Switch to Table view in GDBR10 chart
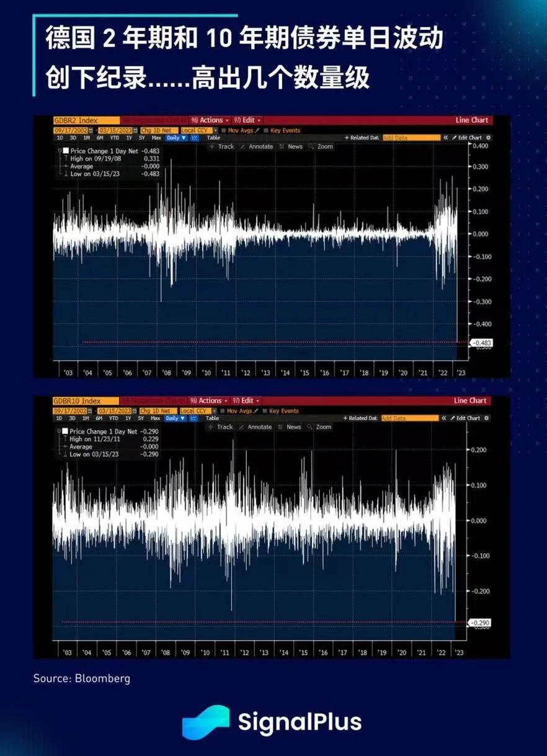The image size is (547, 756). [x=213, y=418]
